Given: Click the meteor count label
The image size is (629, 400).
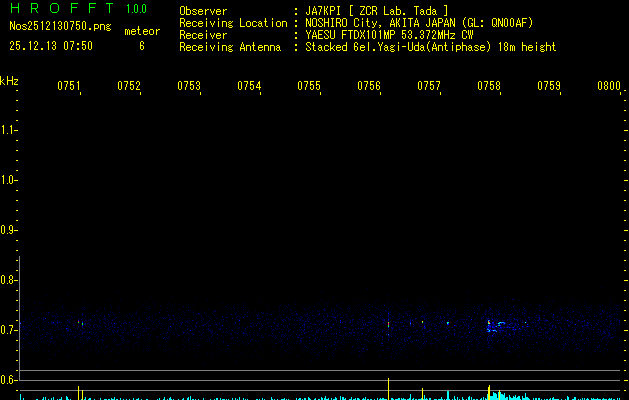Looking at the screenshot, I should pos(142,31).
